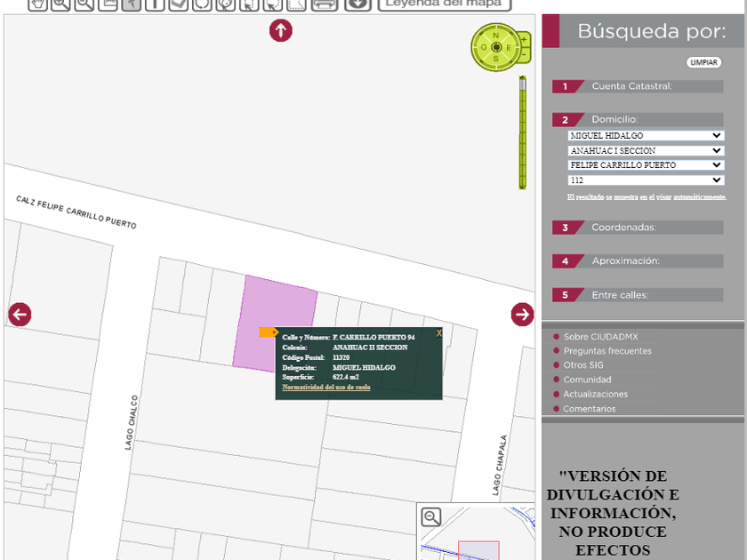Pan map left with the arrow
Screen dimensions: 747x560
tap(20, 315)
